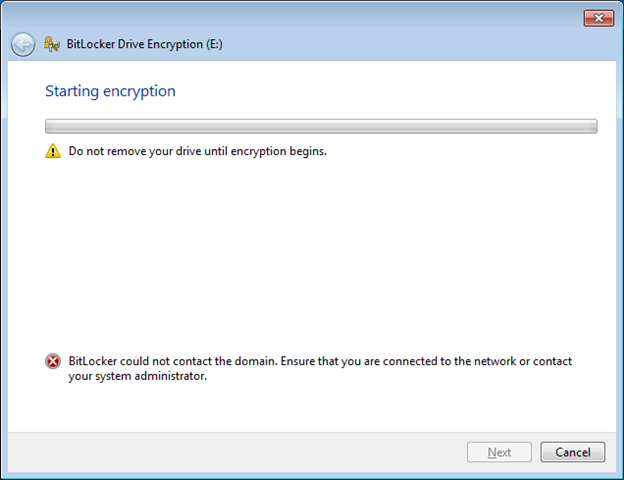The image size is (624, 480).
Task: Click the Back arrow button
Action: coord(23,44)
